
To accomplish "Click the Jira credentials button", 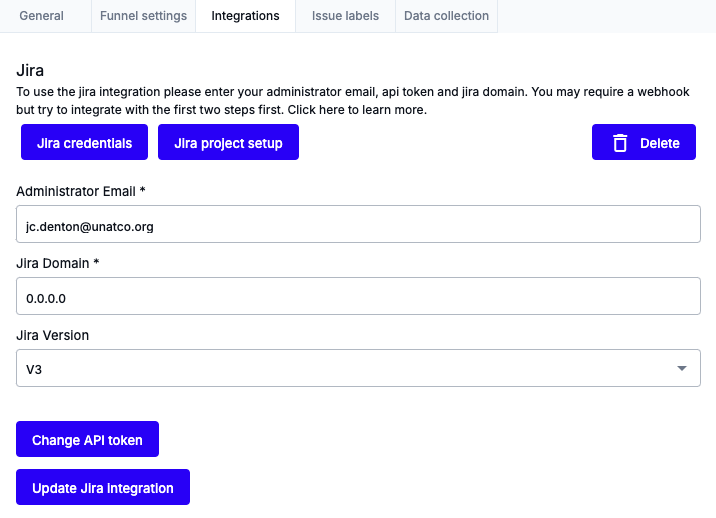I will click(x=84, y=143).
